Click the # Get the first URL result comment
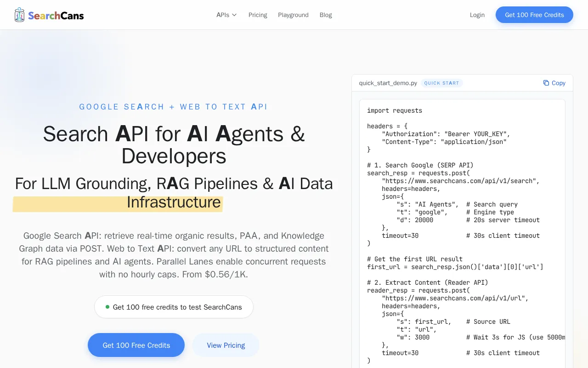The height and width of the screenshot is (368, 588). [415, 259]
